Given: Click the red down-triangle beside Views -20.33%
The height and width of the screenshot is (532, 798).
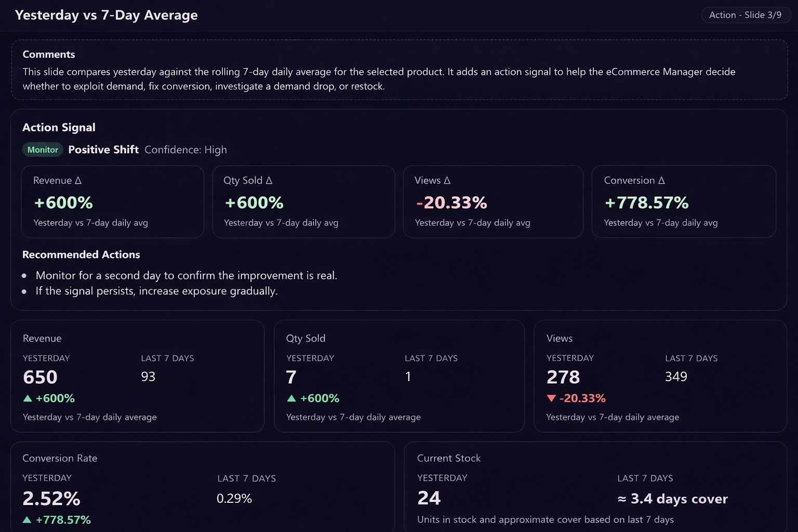Looking at the screenshot, I should tap(551, 398).
